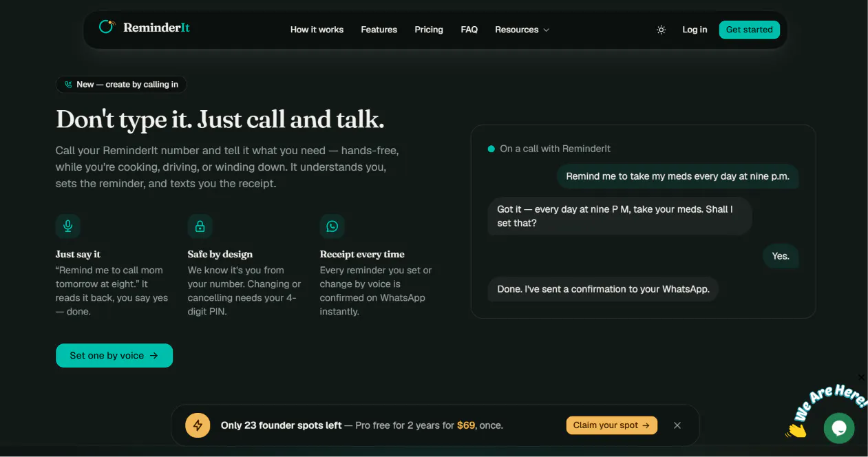Viewport: 868px width, 457px height.
Task: Click the Set one by voice button
Action: click(x=114, y=356)
